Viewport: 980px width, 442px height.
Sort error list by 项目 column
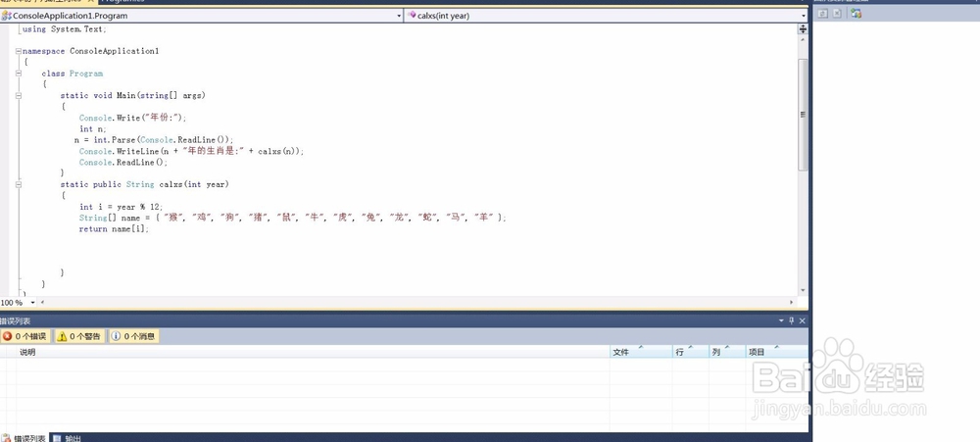(x=777, y=352)
